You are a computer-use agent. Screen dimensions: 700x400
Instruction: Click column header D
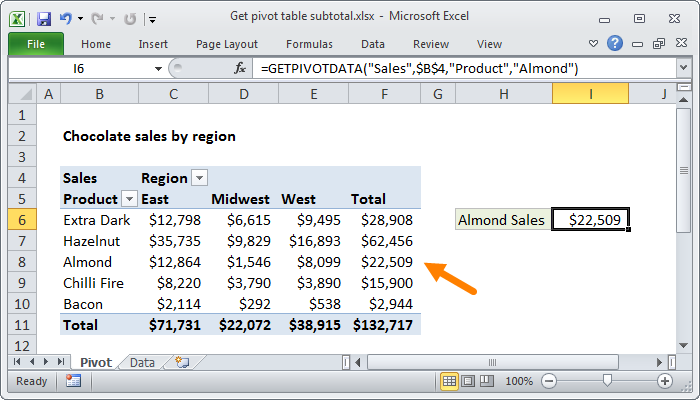point(242,93)
